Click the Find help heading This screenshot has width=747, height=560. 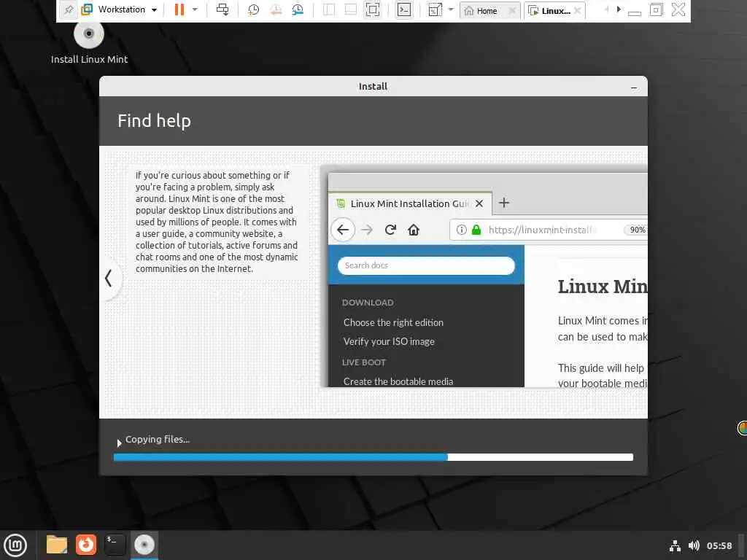(x=154, y=121)
